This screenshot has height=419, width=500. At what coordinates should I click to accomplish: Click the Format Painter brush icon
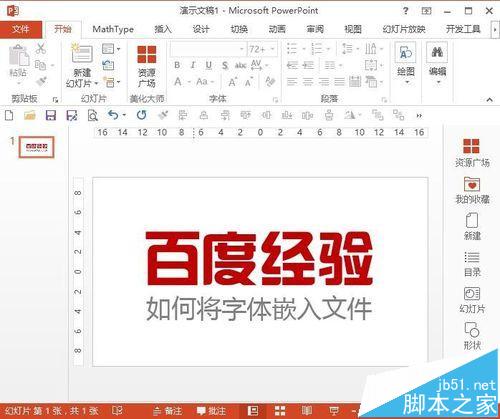click(x=41, y=81)
